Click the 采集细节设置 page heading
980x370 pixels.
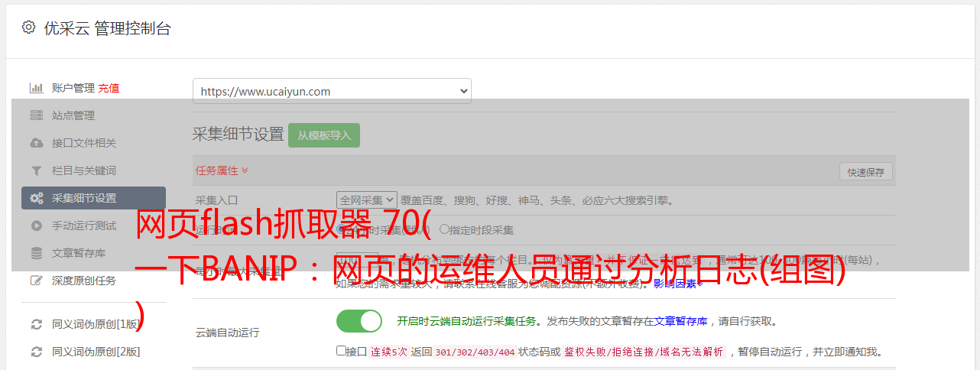tap(238, 135)
